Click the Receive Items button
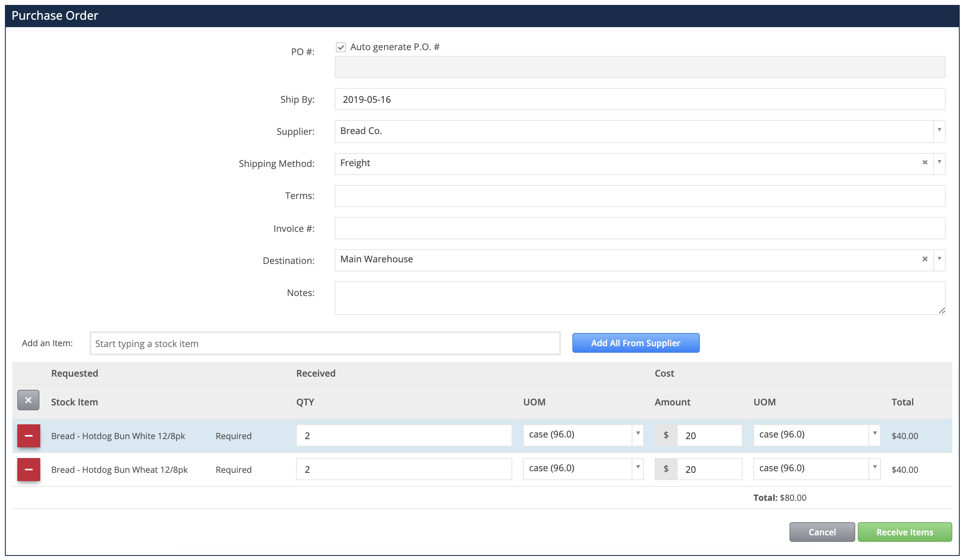Viewport: 963px width, 560px height. point(904,532)
